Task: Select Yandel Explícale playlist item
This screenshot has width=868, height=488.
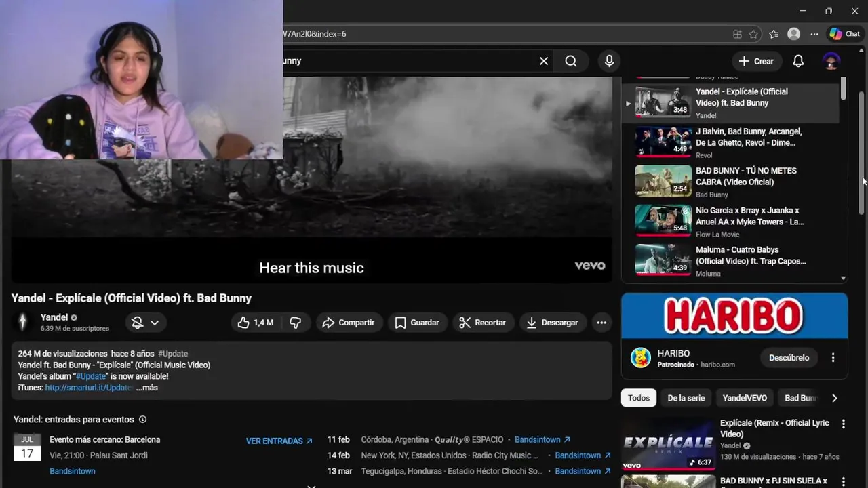Action: point(730,103)
